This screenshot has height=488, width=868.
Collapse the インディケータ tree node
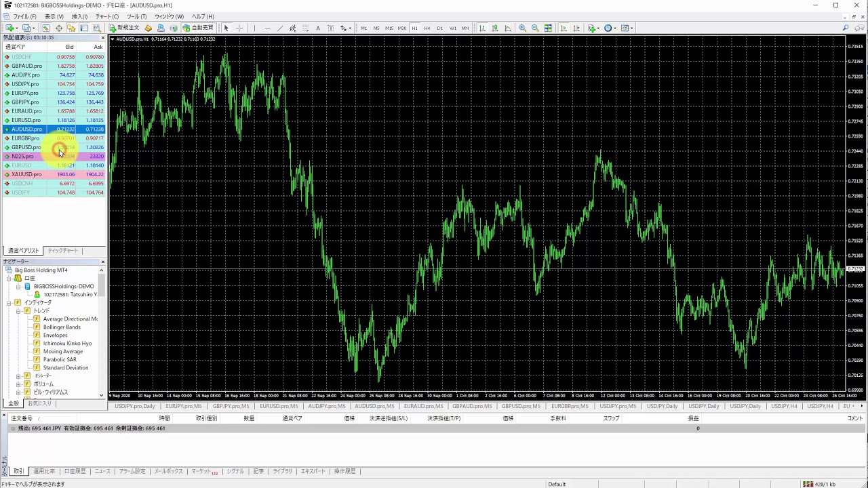pyautogui.click(x=9, y=302)
